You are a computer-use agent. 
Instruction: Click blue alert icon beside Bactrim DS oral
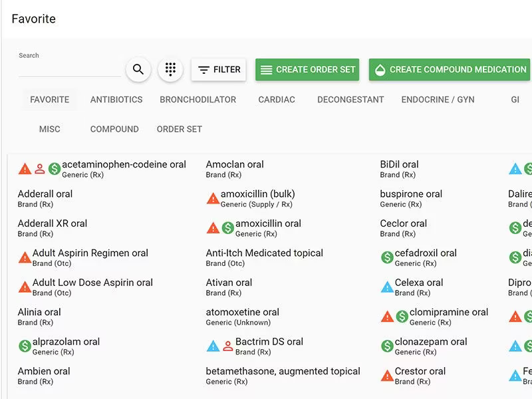[x=213, y=346]
